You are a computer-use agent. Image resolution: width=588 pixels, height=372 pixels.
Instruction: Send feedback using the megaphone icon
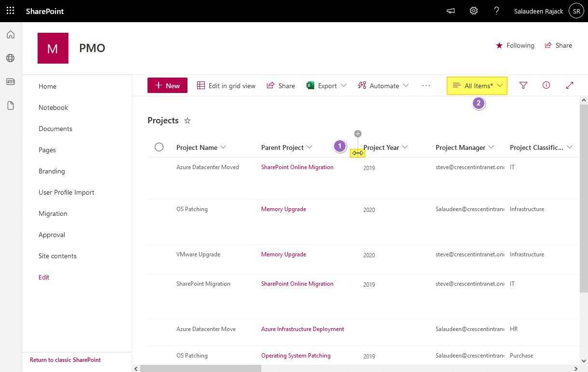(x=450, y=11)
